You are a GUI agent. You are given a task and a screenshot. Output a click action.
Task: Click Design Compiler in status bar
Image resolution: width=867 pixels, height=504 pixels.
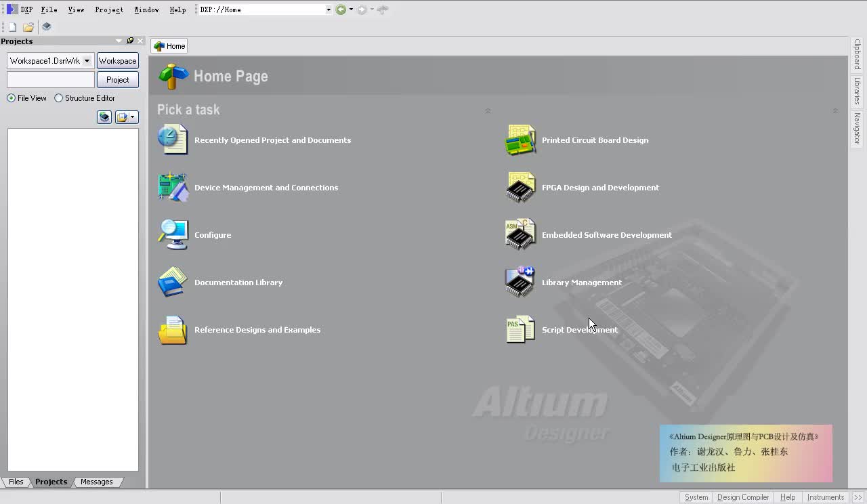(x=743, y=497)
